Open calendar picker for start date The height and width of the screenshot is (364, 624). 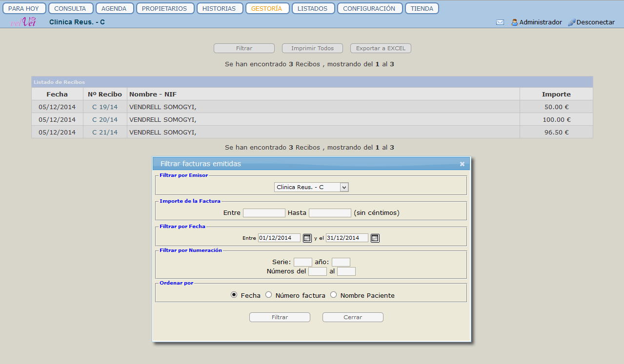point(307,238)
